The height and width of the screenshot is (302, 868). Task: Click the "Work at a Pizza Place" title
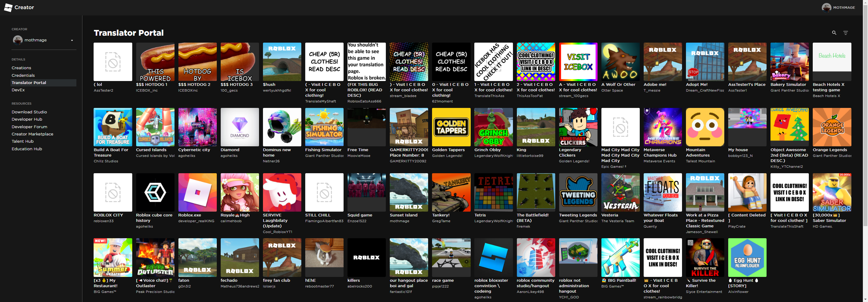(x=705, y=221)
